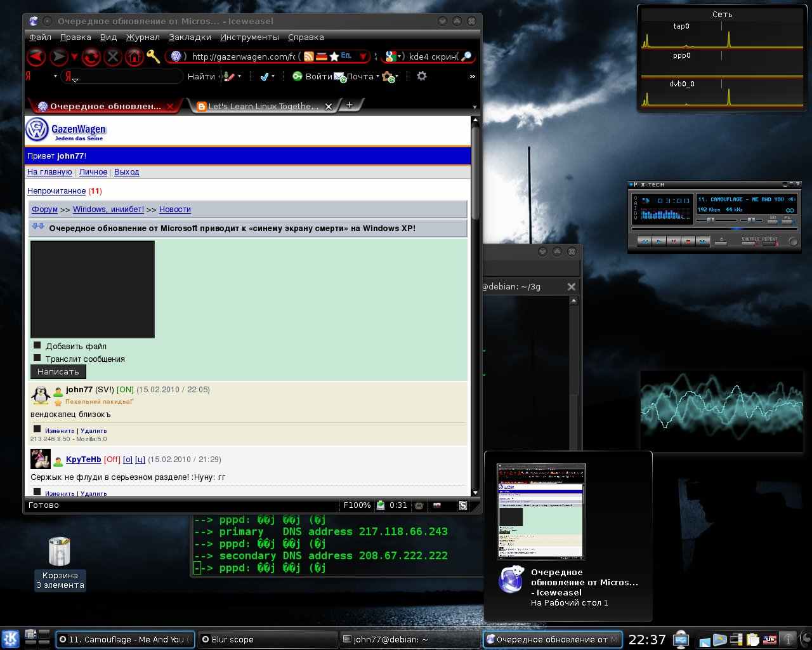Open the Правка menu

75,37
